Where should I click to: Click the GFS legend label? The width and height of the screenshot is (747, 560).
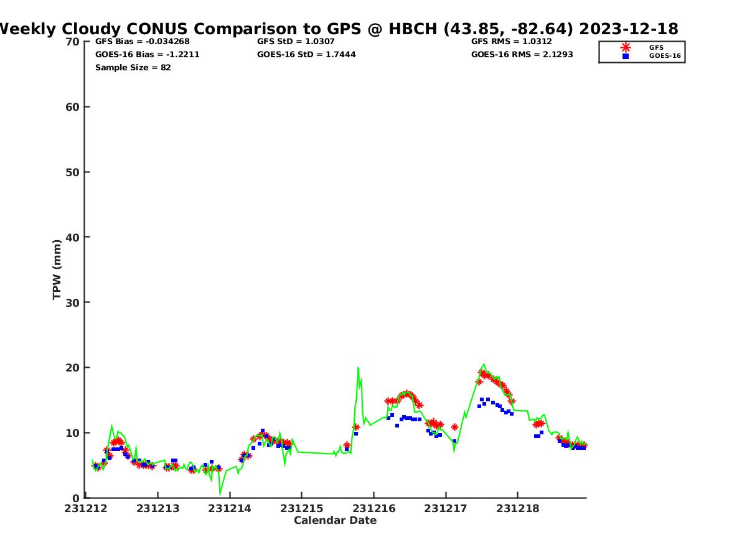[656, 47]
